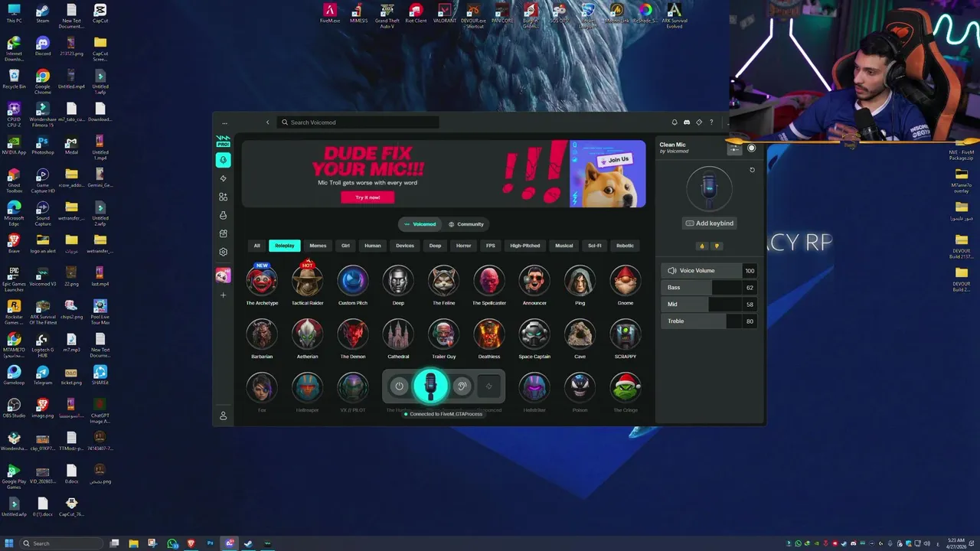The width and height of the screenshot is (980, 551).
Task: Select the Custom Pitch voice
Action: click(x=353, y=285)
